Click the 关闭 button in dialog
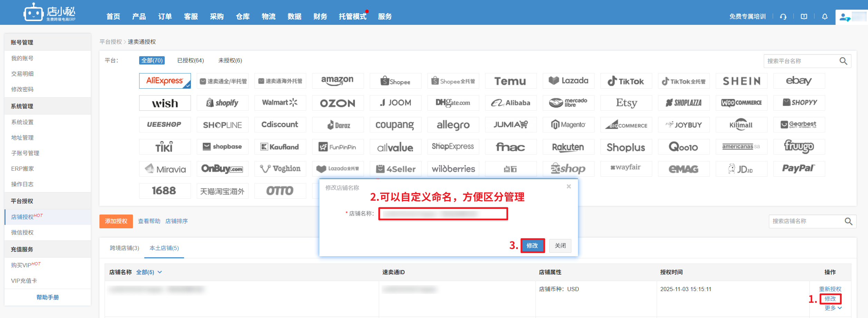Screen dimensions: 868x318 [x=560, y=246]
